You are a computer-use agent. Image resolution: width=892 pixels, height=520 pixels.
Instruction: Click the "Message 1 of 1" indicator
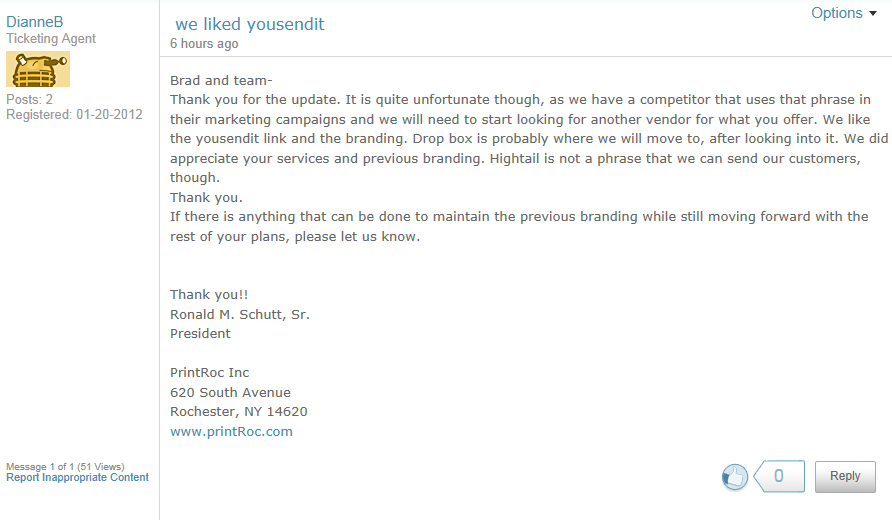coord(38,466)
